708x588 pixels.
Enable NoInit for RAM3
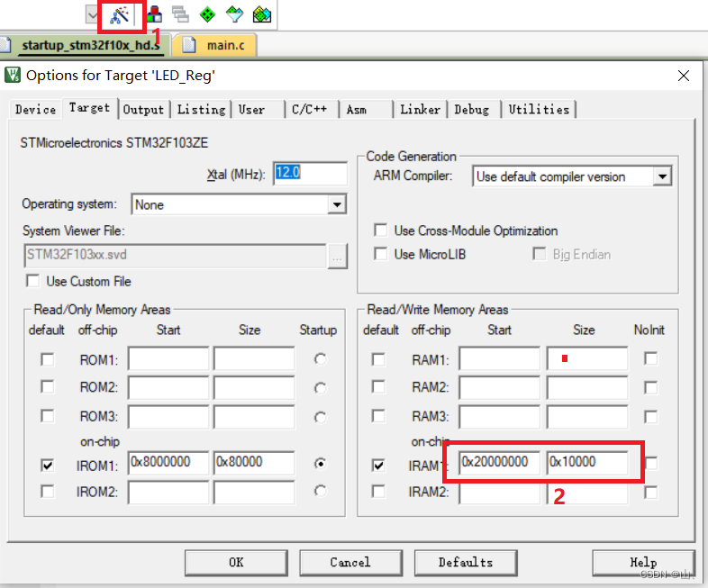pos(650,417)
